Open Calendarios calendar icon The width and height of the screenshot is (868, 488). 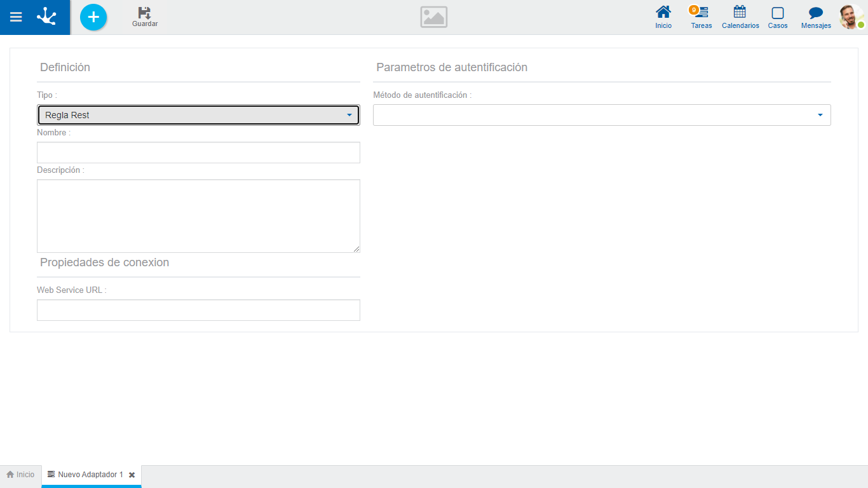coord(740,17)
